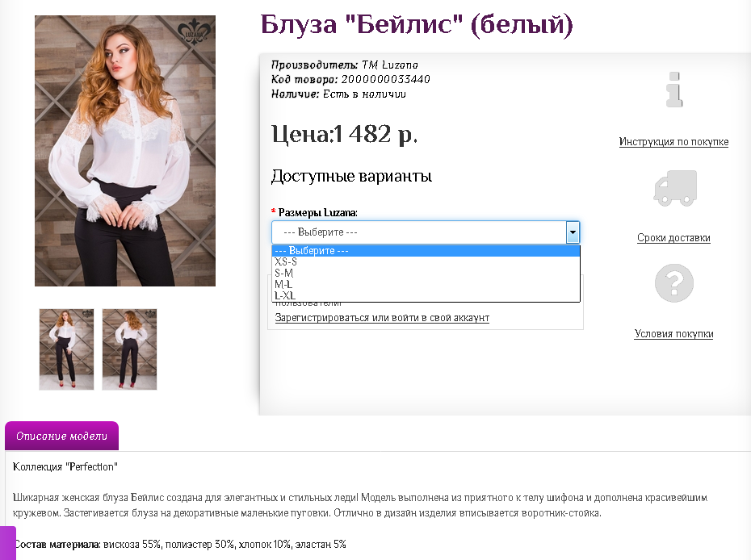
Task: Collapse the Размеры Luzana size dropdown
Action: (426, 232)
